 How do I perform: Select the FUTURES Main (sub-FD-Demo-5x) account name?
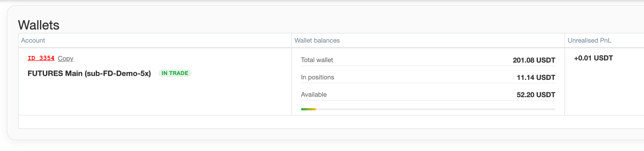89,74
